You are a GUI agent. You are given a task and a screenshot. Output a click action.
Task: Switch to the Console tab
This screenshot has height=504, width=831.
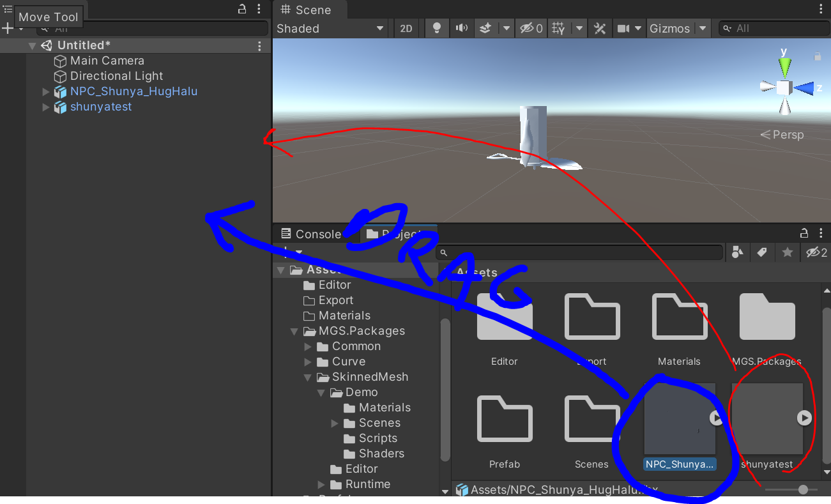[312, 234]
